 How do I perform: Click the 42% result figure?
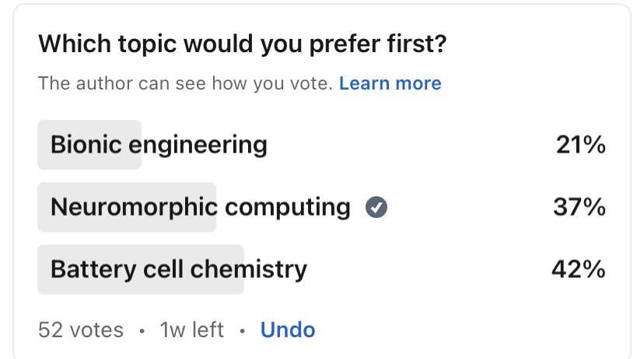pyautogui.click(x=578, y=269)
